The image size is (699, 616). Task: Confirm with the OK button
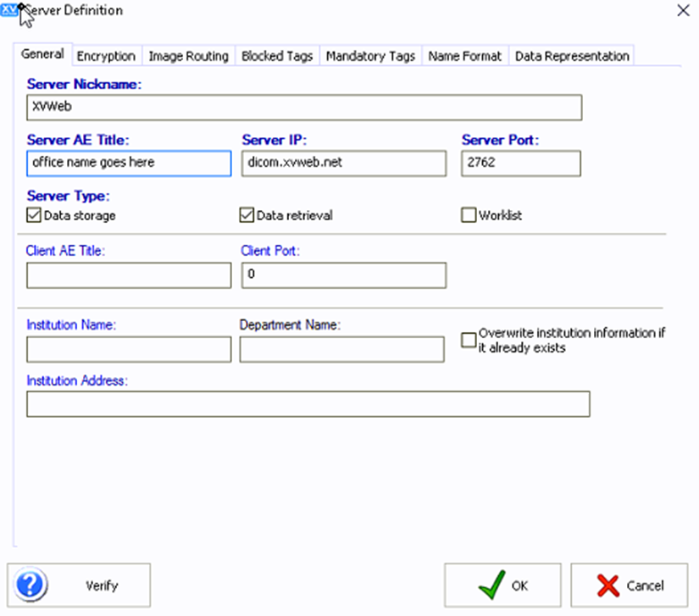pyautogui.click(x=502, y=585)
